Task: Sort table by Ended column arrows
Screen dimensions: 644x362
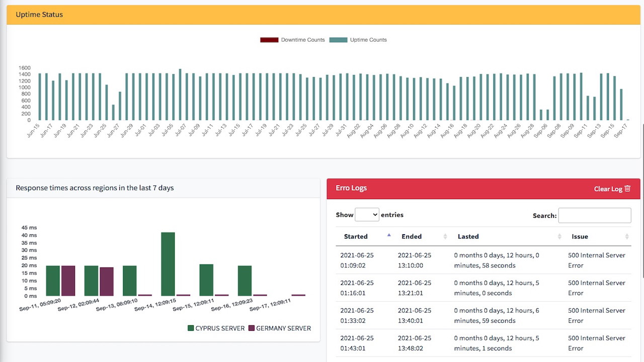Action: pyautogui.click(x=445, y=236)
